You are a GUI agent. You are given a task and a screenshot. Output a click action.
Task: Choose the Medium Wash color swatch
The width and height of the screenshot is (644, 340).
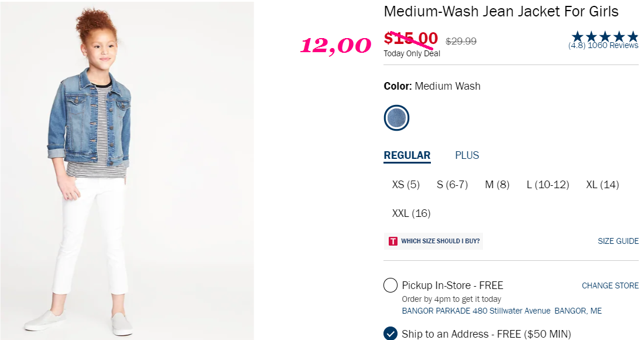(396, 118)
